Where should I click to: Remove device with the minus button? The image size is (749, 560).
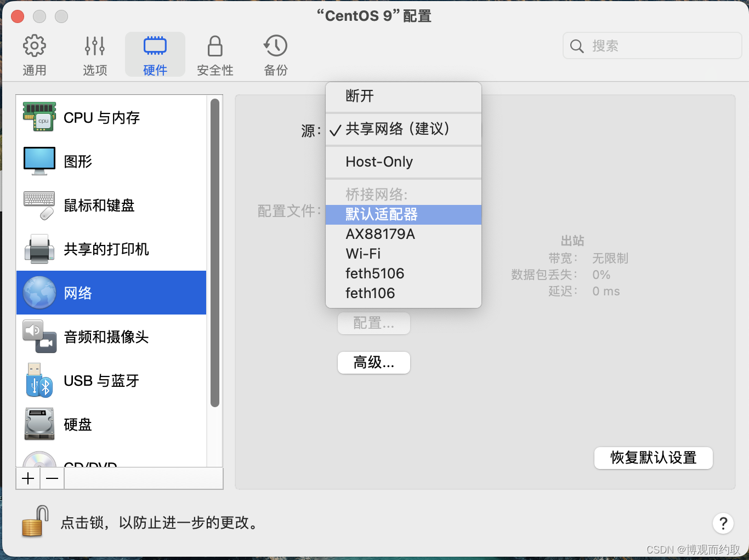52,478
